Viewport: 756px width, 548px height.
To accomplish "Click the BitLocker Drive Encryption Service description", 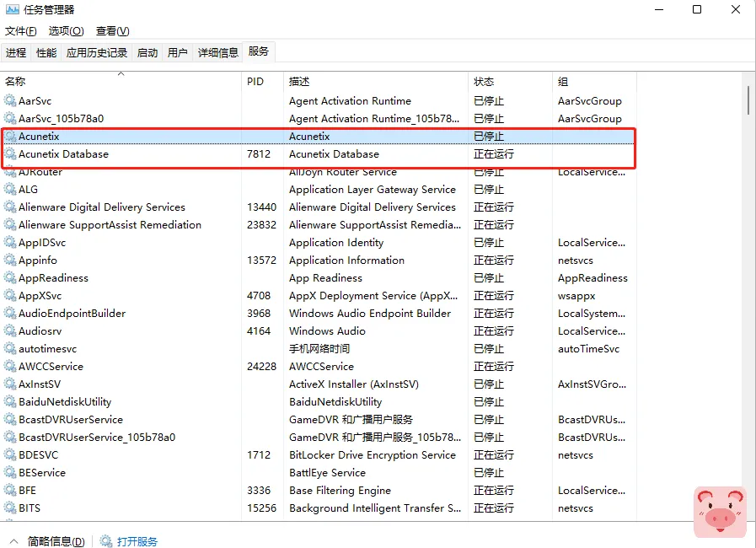I will click(x=373, y=455).
